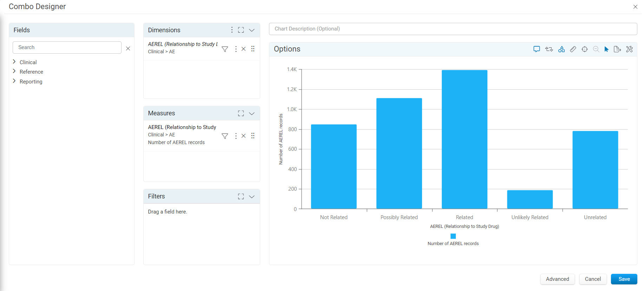The height and width of the screenshot is (291, 644).
Task: Select the Reference tree item label
Action: coord(31,72)
